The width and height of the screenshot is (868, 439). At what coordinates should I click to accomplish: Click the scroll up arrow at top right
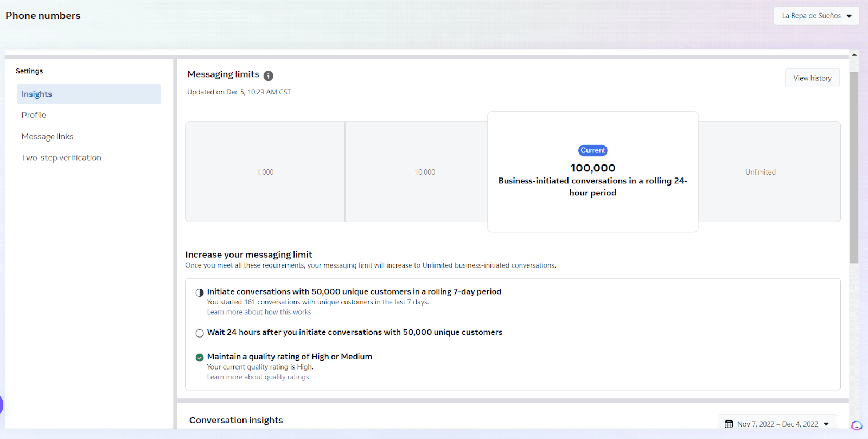(854, 55)
